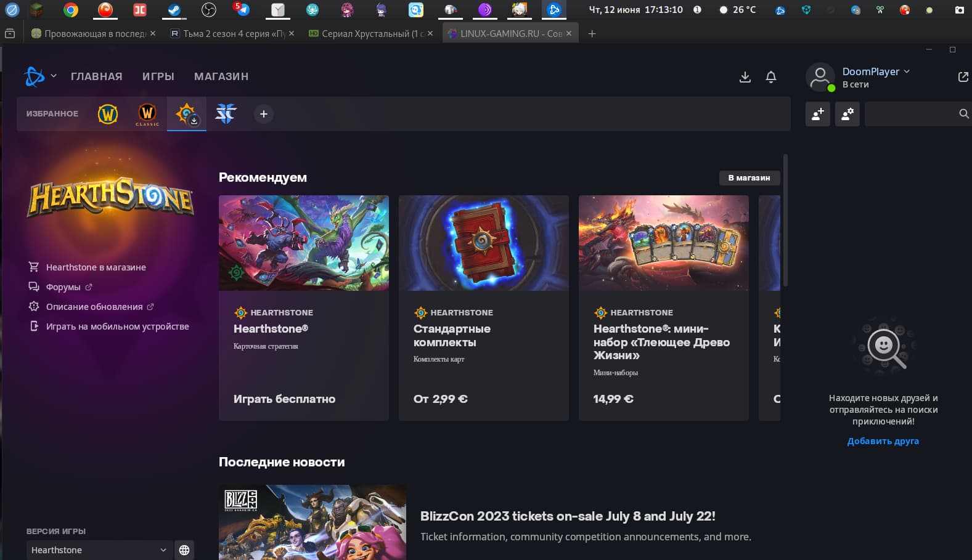
Task: Click the 14,99 € price
Action: tap(613, 399)
